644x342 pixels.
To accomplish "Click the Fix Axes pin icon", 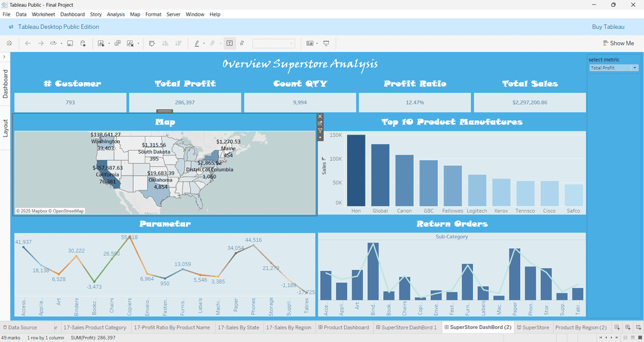I will 242,43.
